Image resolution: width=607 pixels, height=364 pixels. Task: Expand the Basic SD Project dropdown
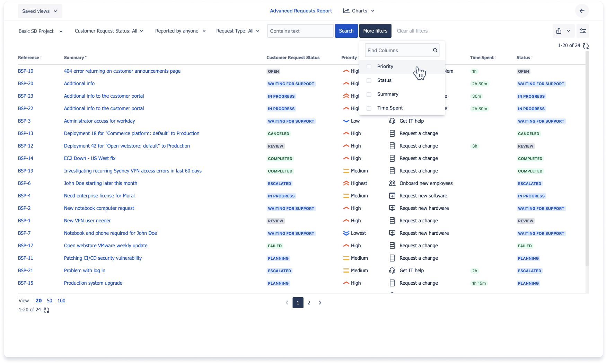pyautogui.click(x=41, y=31)
